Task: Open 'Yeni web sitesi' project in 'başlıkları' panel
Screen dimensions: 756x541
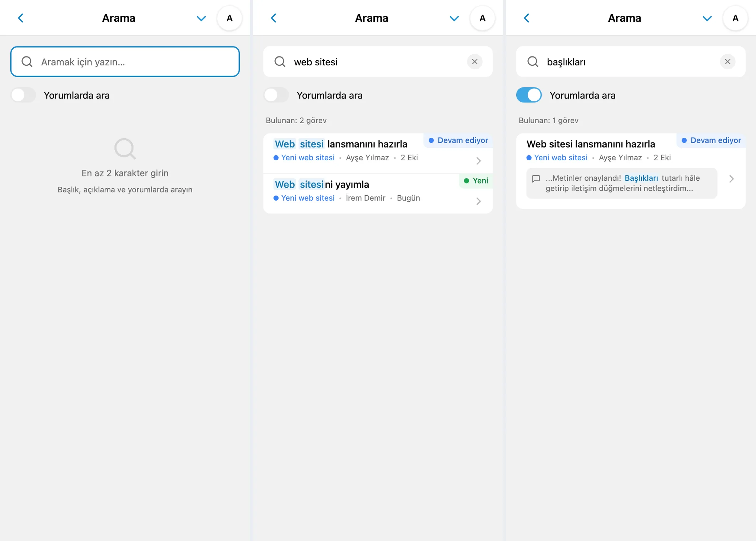Action: (557, 157)
